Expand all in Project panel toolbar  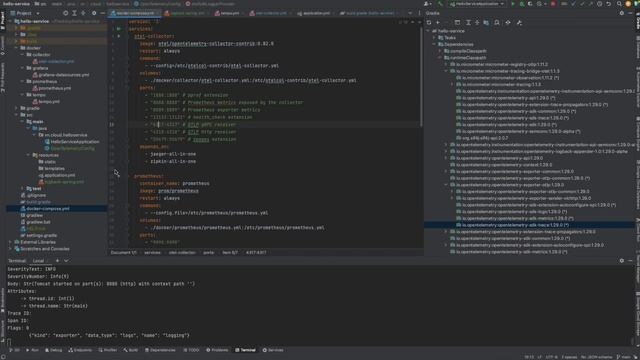click(x=74, y=13)
